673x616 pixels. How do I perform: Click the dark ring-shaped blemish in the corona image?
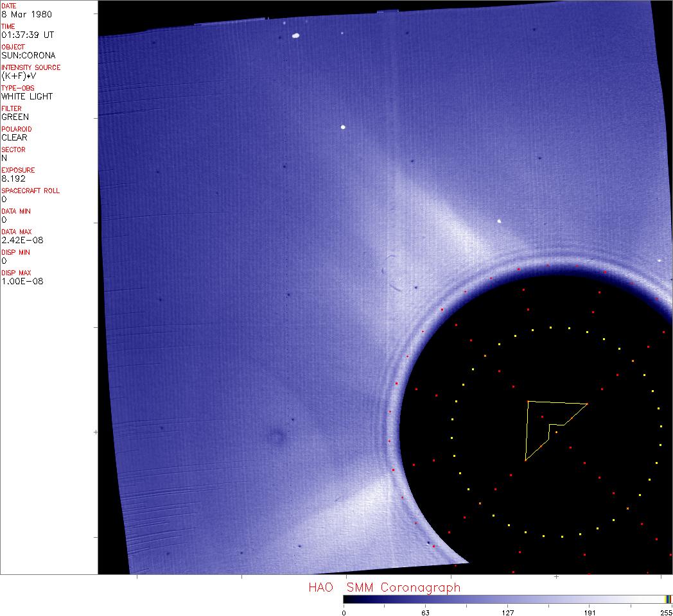[x=277, y=438]
